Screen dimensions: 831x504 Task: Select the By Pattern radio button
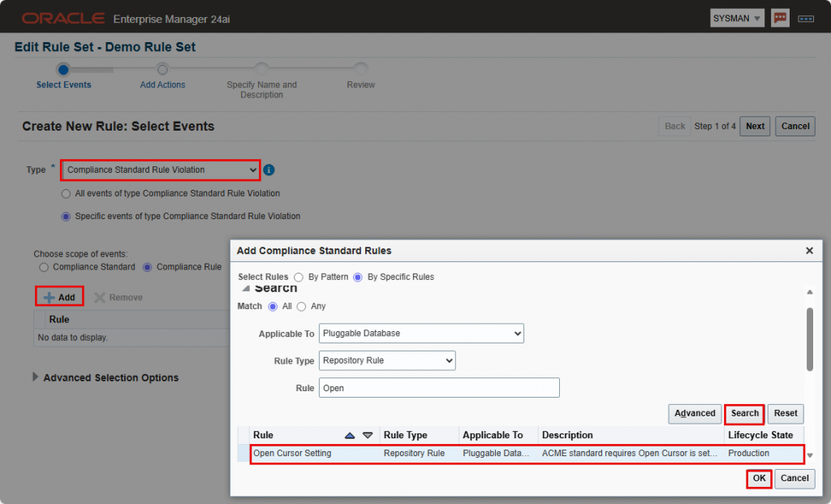pyautogui.click(x=299, y=277)
